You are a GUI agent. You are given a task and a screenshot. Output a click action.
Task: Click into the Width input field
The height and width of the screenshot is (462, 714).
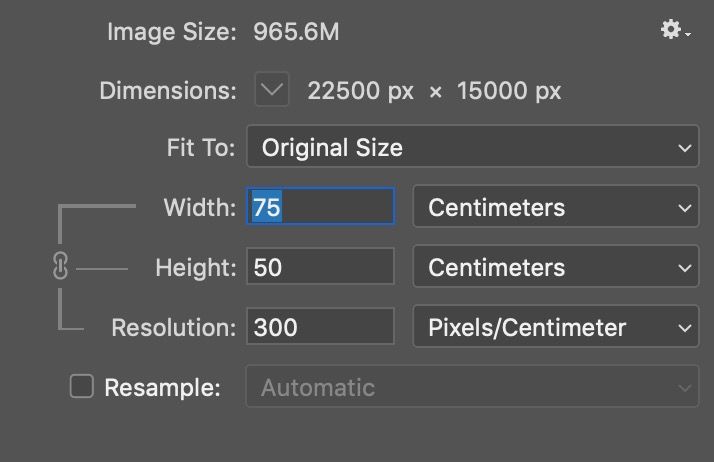(x=320, y=208)
